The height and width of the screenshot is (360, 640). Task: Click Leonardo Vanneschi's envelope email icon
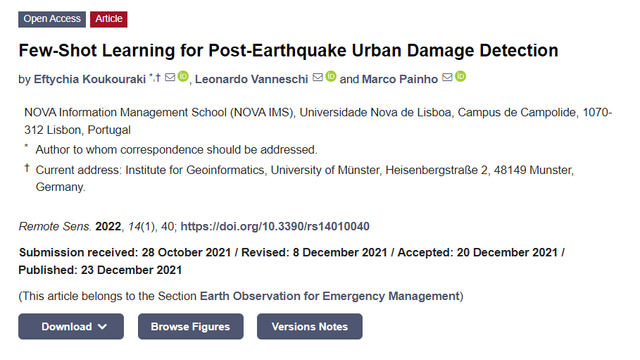[x=318, y=77]
